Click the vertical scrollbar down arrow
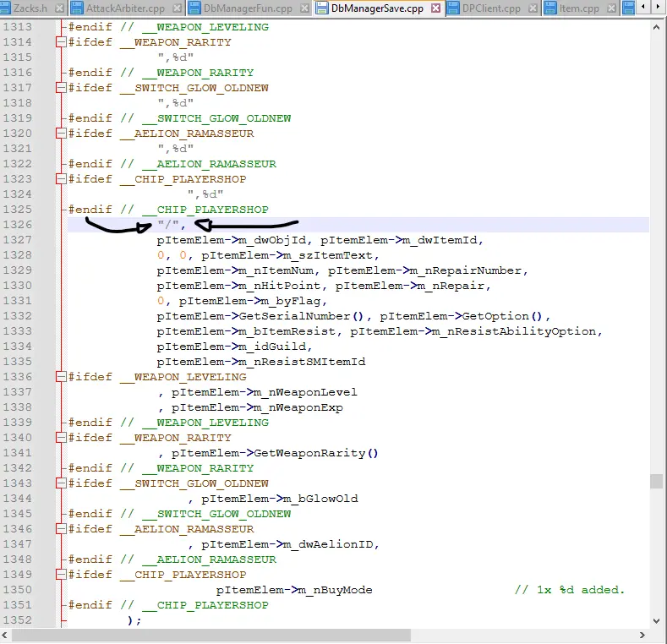 (x=656, y=620)
